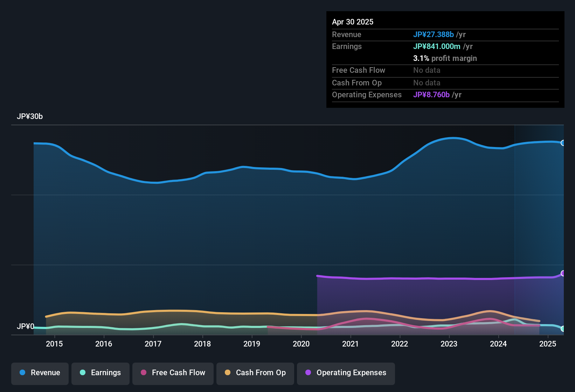Click the 2015 x-axis label
Viewport: 575px width, 392px height.
click(54, 344)
